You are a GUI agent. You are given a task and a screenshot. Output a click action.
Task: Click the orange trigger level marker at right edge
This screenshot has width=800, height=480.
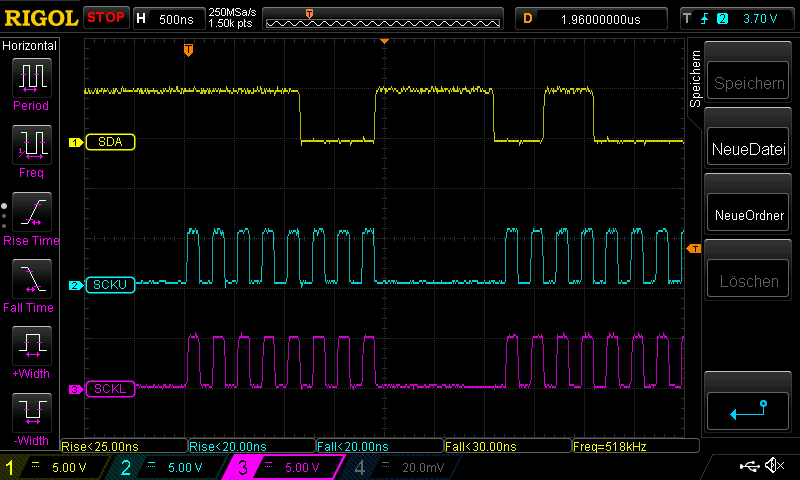(x=694, y=248)
